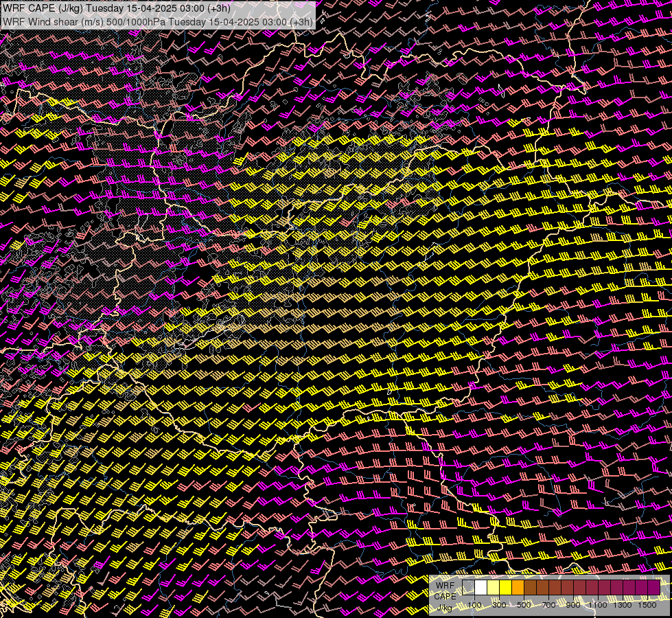672x618 pixels.
Task: Select the orange legend swatch
Action: click(x=518, y=588)
